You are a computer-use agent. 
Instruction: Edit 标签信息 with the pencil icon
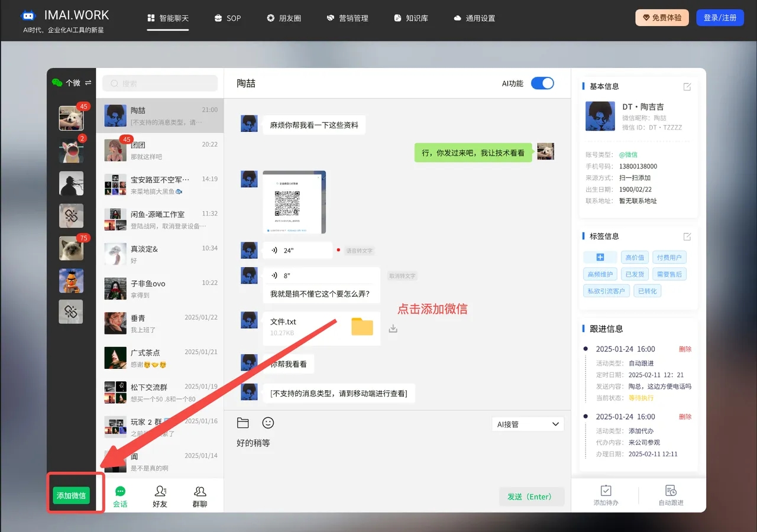click(687, 236)
